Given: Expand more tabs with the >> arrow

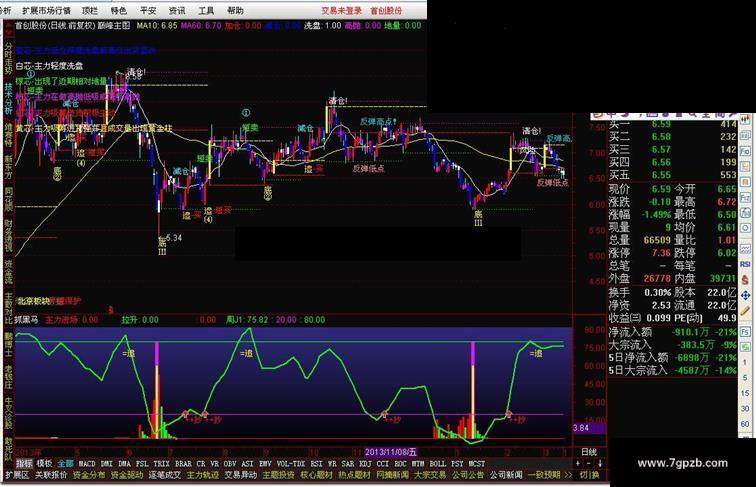Looking at the screenshot, I should 568,475.
